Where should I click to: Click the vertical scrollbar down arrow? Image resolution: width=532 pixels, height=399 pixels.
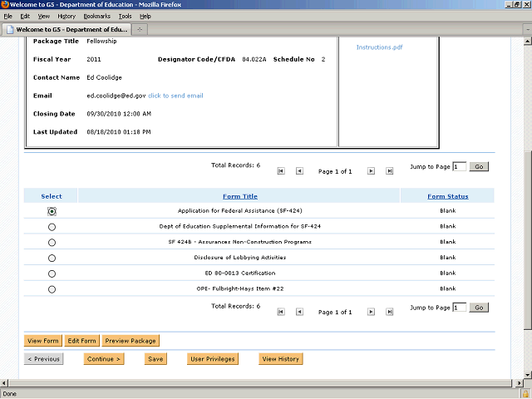pos(527,375)
